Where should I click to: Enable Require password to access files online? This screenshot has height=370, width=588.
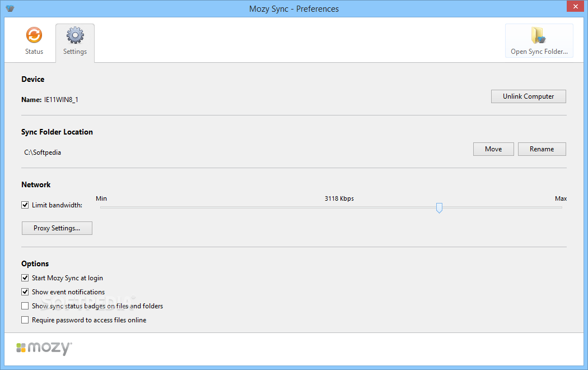(25, 320)
